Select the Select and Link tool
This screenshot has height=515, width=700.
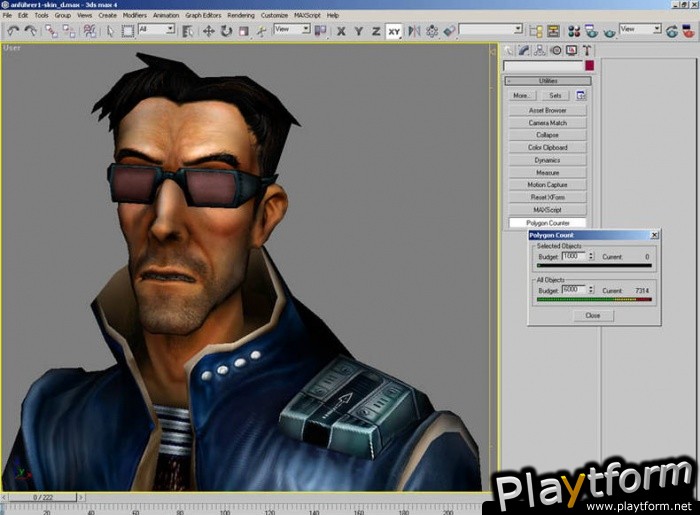(x=51, y=31)
